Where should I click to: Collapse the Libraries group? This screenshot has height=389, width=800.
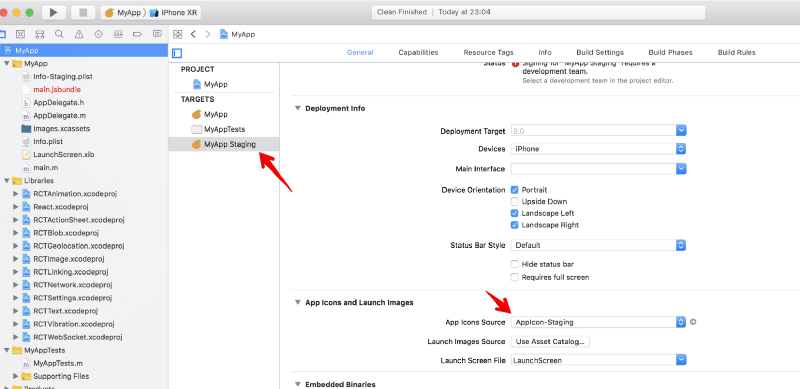tap(6, 181)
